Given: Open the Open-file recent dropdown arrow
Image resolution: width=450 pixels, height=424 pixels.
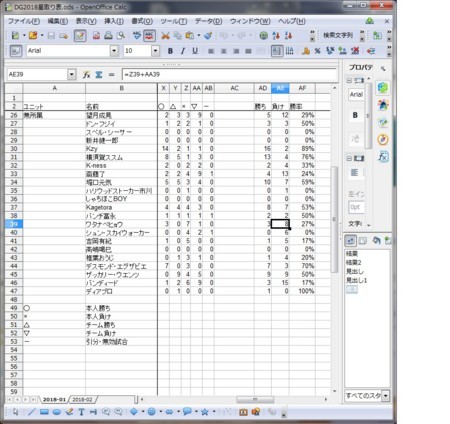Looking at the screenshot, I should [x=42, y=35].
